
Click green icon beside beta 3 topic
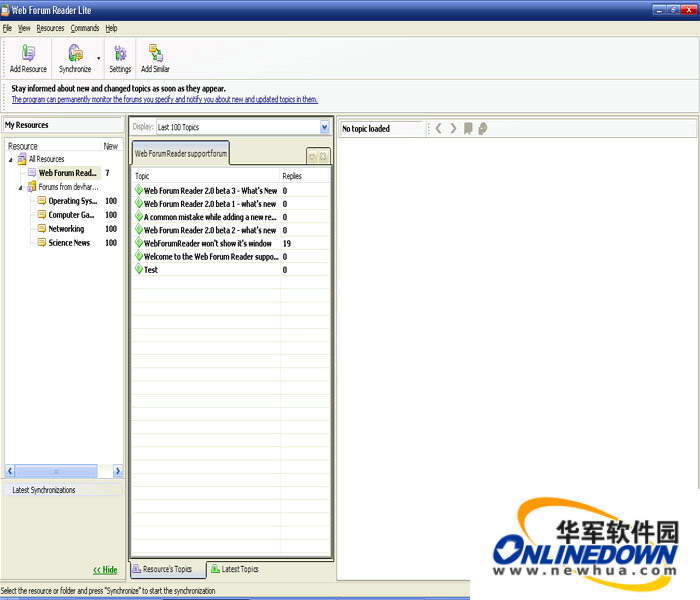click(x=139, y=190)
